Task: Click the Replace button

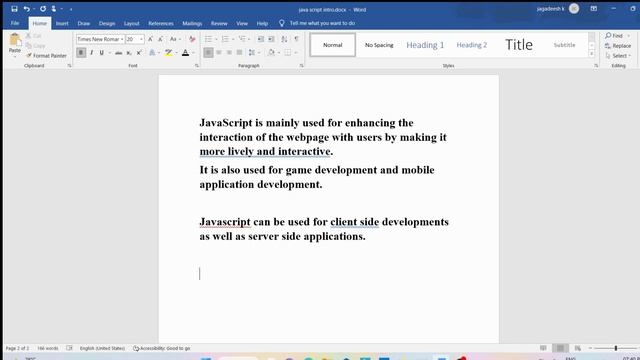Action: (x=618, y=46)
